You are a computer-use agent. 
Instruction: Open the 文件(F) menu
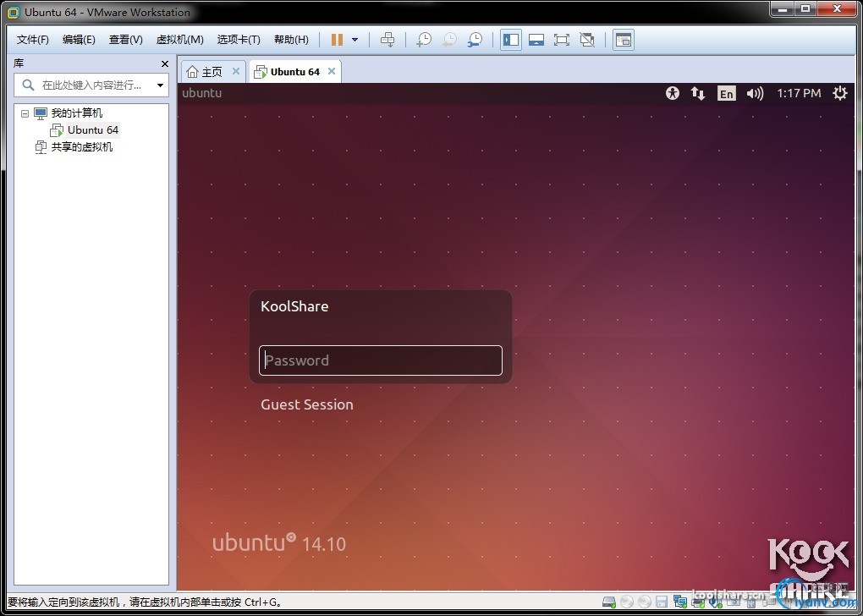(x=32, y=40)
